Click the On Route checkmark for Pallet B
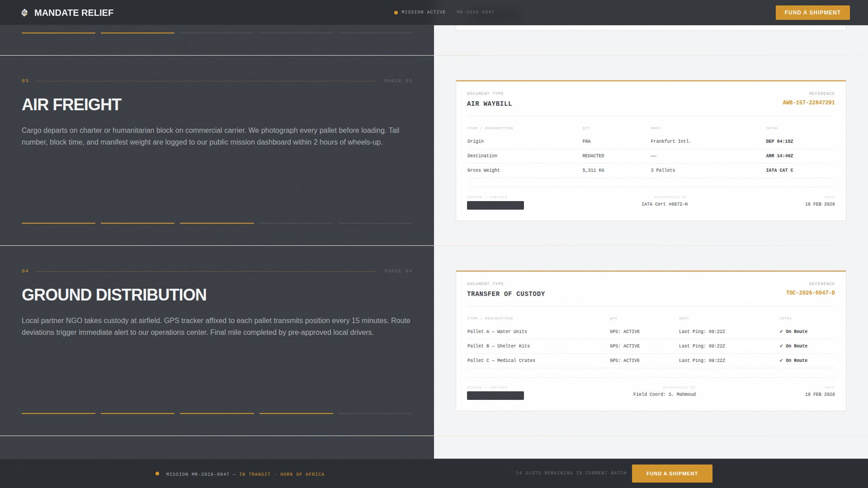The width and height of the screenshot is (868, 488). coord(781,346)
